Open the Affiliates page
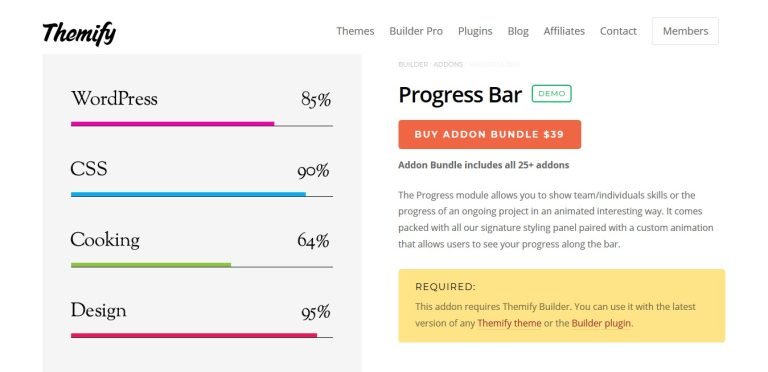This screenshot has height=372, width=768. coord(564,31)
